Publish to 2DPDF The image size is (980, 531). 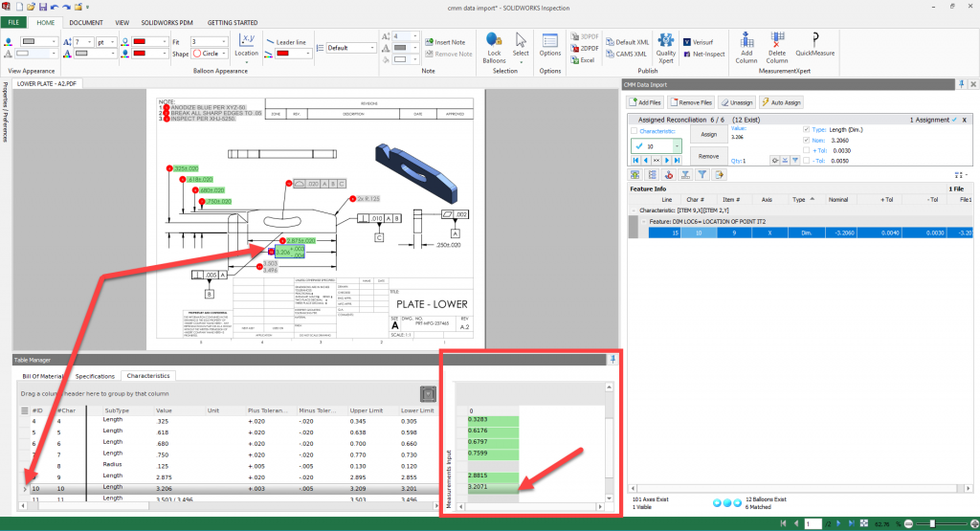[x=585, y=48]
